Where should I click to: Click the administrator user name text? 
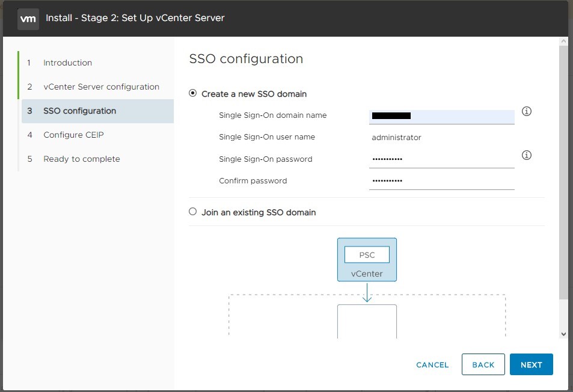point(396,138)
